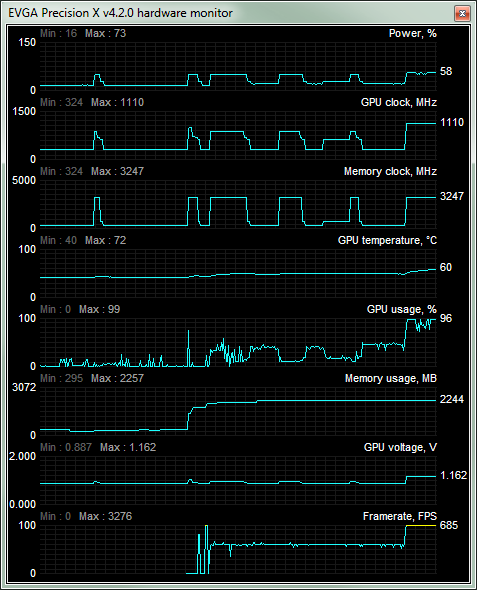Click the temperature 'Min : 40' readout
Viewport: 477px width, 590px height.
point(59,240)
